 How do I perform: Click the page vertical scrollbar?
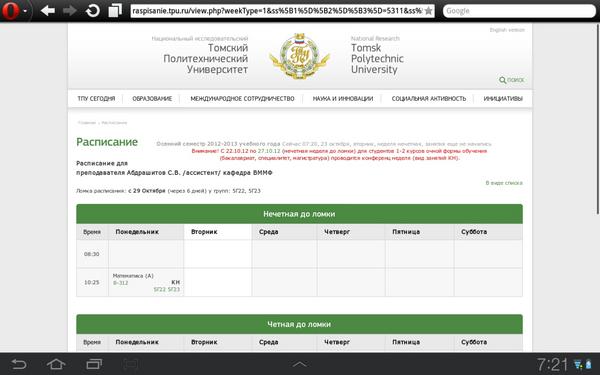[598, 119]
